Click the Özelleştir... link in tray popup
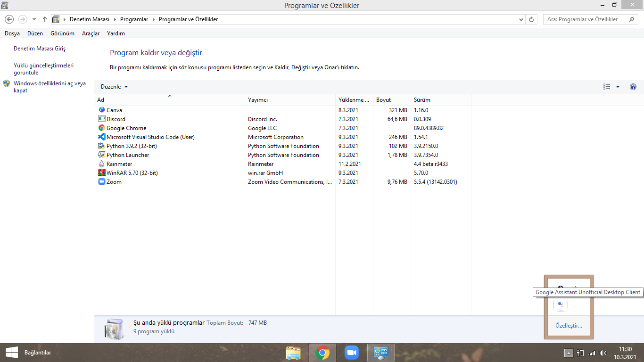This screenshot has width=644, height=362. 569,326
